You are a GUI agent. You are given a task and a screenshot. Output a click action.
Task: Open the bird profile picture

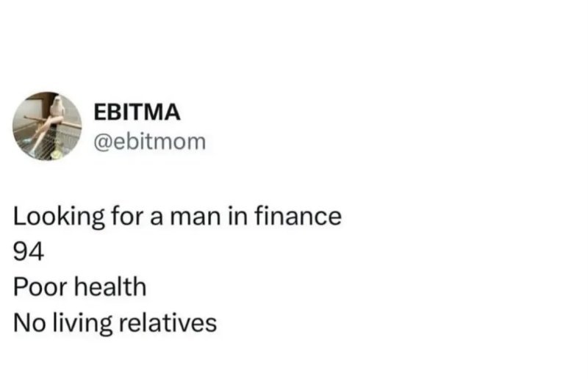(47, 126)
